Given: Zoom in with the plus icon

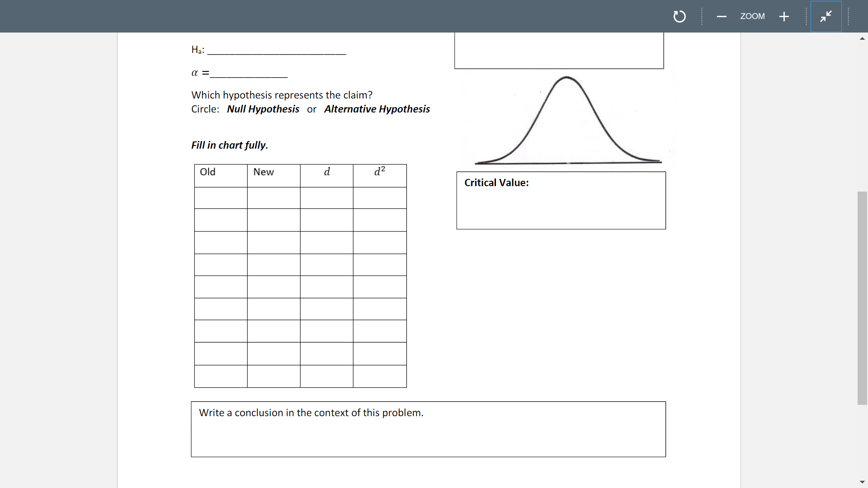Looking at the screenshot, I should (784, 16).
